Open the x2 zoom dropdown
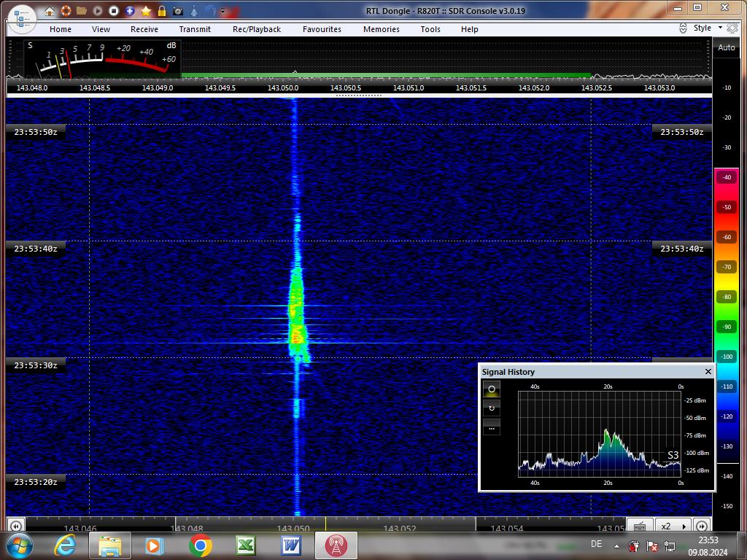 (673, 526)
